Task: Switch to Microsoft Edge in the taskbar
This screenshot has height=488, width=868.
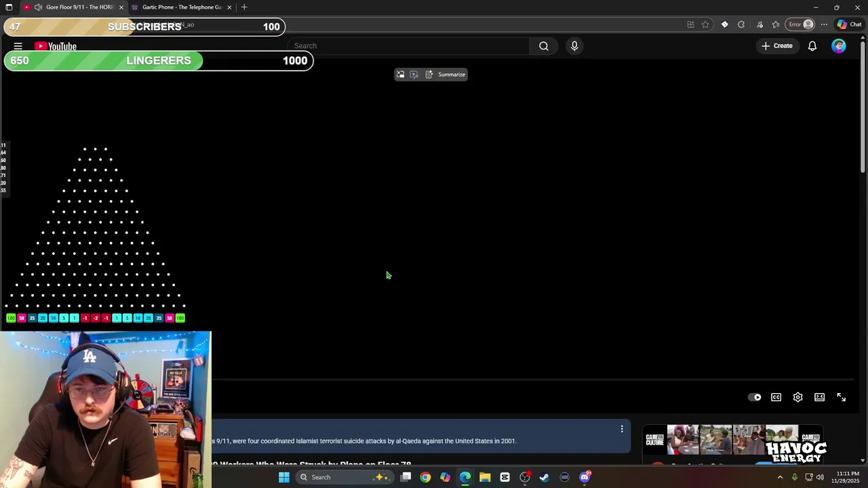Action: pos(465,477)
